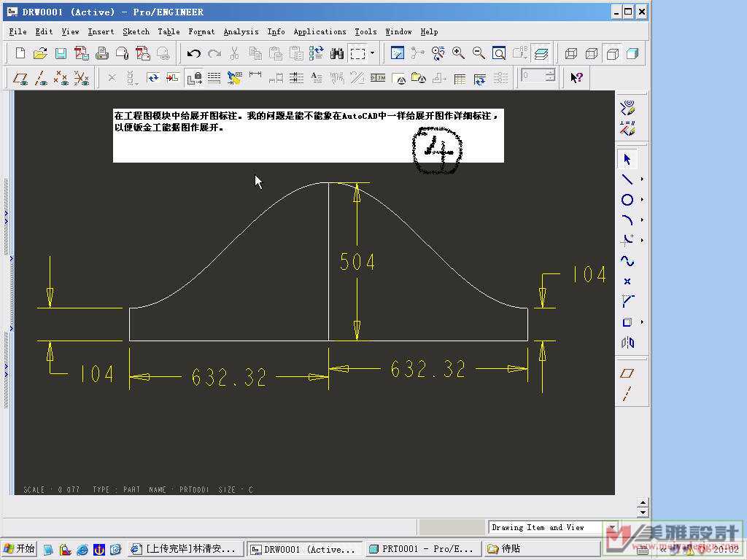This screenshot has width=747, height=560.
Task: Switch to PRT0001 window in taskbar
Action: tap(422, 549)
